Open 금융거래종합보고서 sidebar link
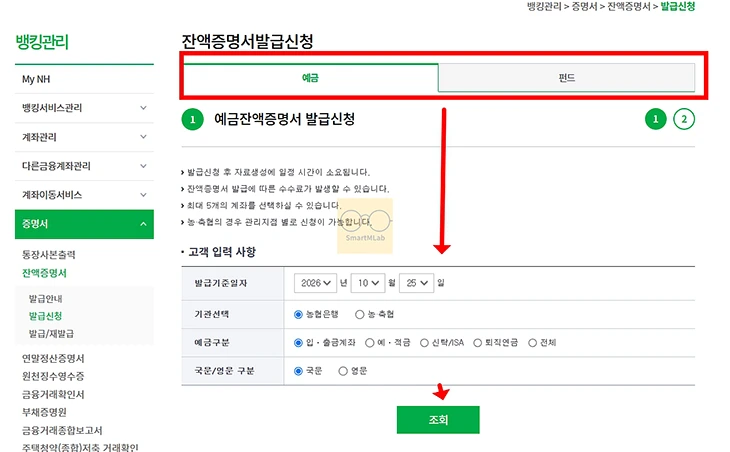This screenshot has width=730, height=452. point(62,431)
